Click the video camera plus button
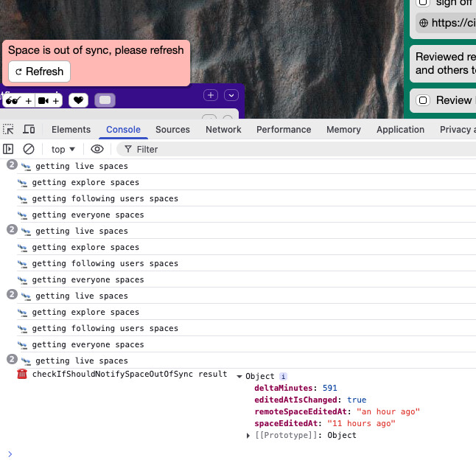The width and height of the screenshot is (476, 463). 49,100
